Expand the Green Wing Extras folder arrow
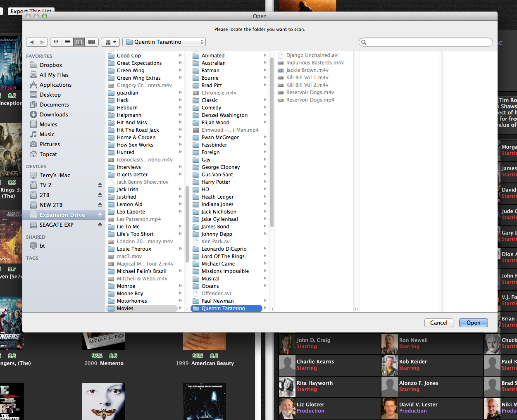 pyautogui.click(x=181, y=78)
